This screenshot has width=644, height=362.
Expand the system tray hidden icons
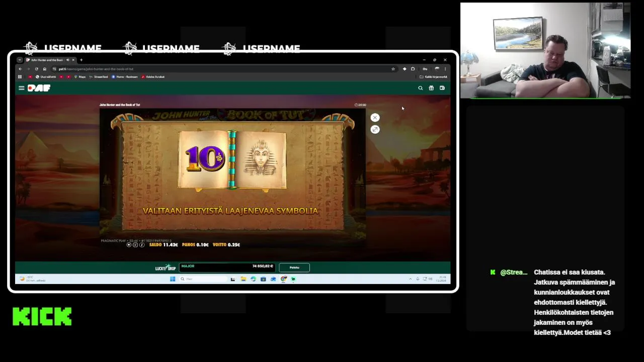410,279
